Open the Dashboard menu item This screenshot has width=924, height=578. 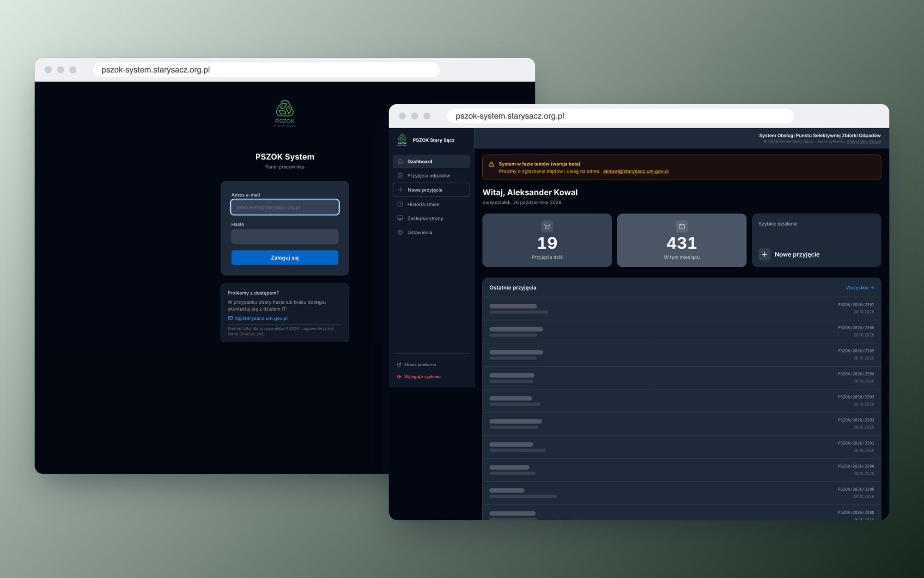tap(432, 161)
